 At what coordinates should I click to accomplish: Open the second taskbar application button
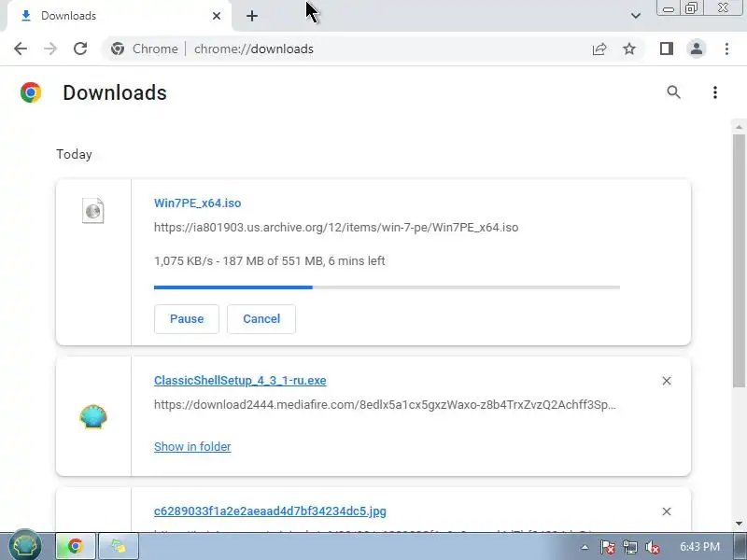pos(119,546)
